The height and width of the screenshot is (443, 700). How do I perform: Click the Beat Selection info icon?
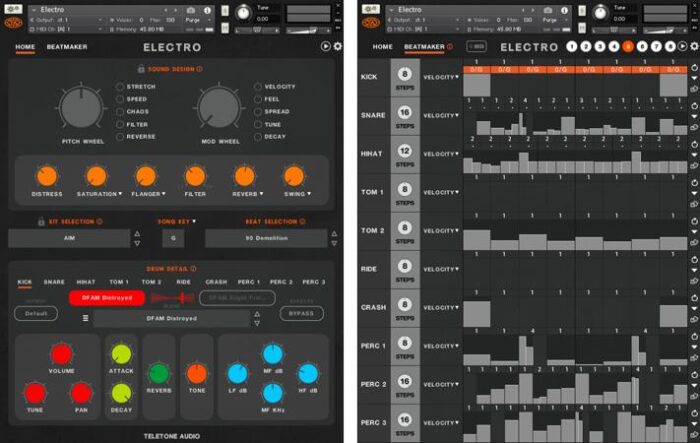tap(301, 221)
